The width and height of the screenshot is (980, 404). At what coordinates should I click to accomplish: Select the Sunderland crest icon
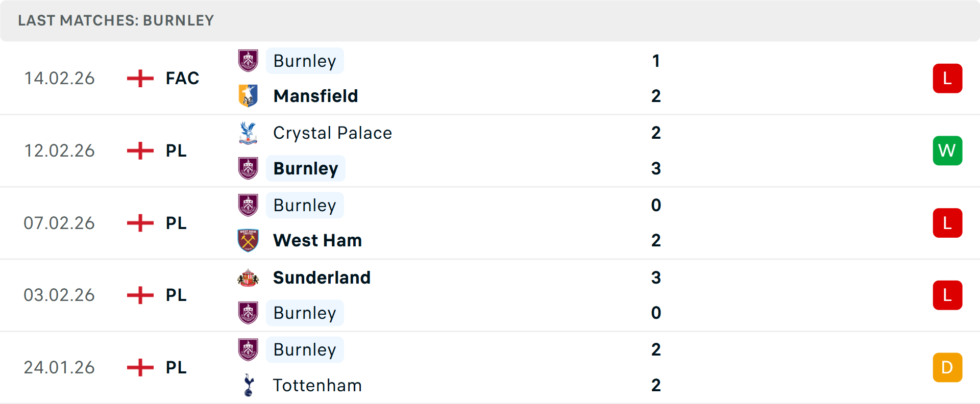(248, 278)
